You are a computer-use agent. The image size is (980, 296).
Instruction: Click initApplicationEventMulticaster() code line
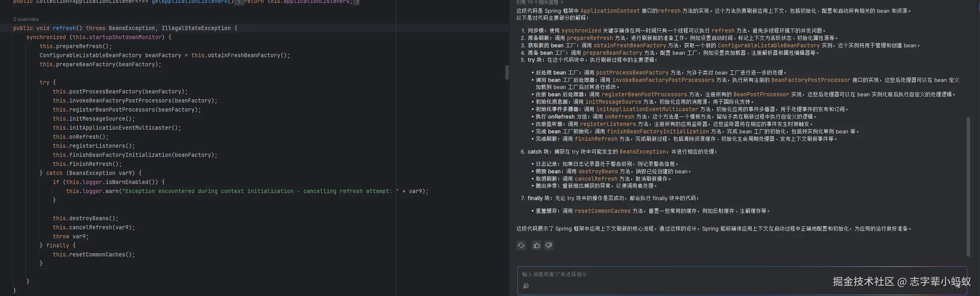(x=117, y=128)
